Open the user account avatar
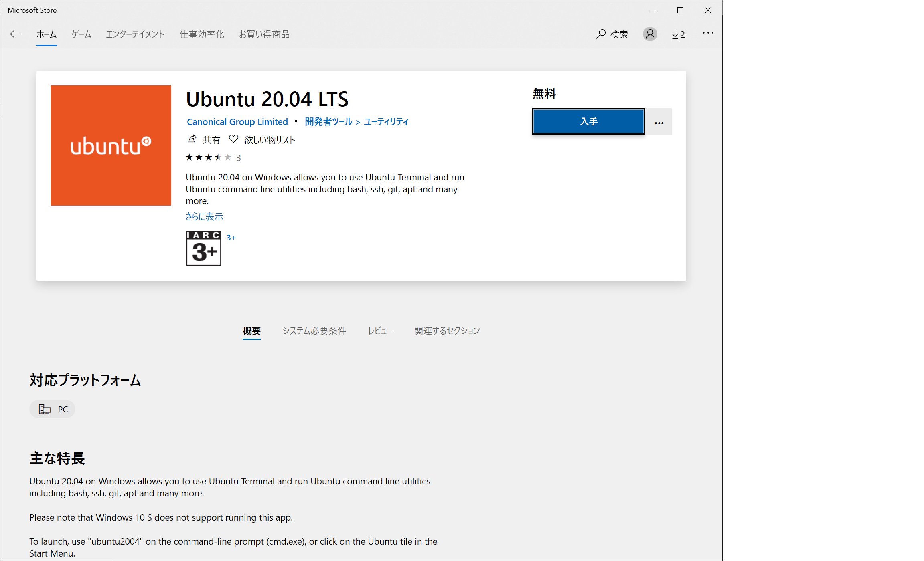Image resolution: width=924 pixels, height=561 pixels. tap(650, 34)
